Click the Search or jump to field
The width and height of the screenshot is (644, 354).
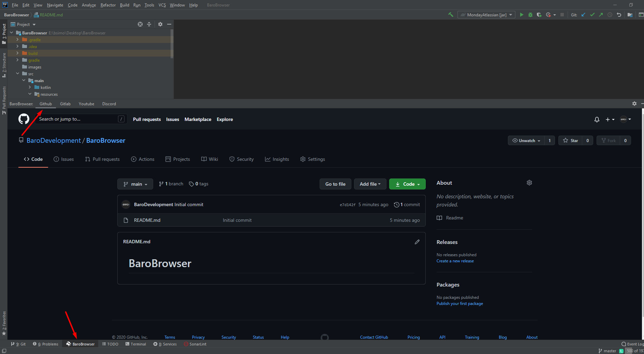point(82,119)
